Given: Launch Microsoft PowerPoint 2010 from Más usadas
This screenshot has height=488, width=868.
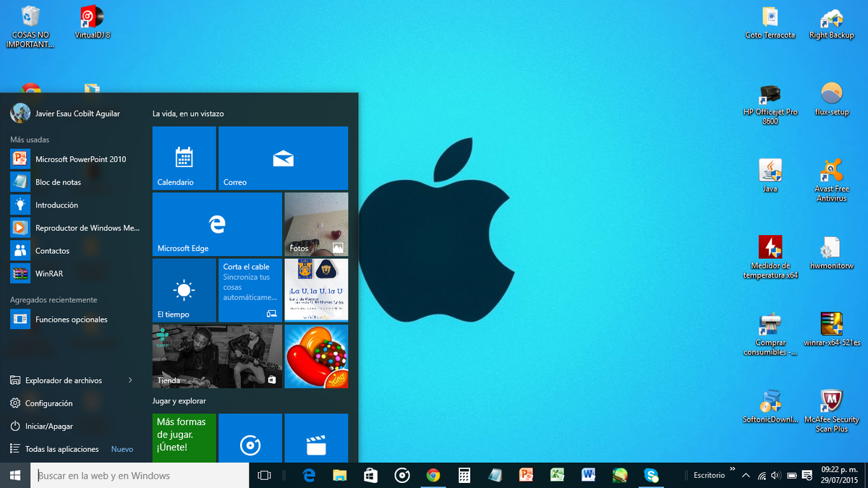Looking at the screenshot, I should coord(75,159).
